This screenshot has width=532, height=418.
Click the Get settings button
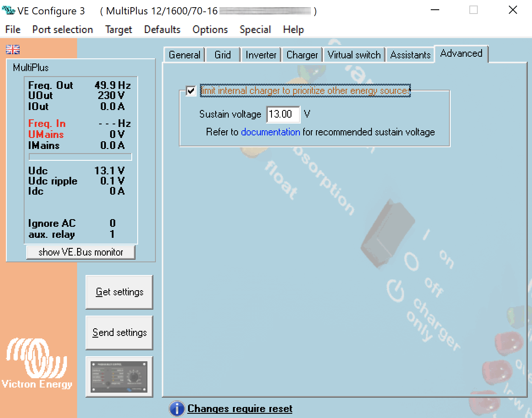click(119, 291)
